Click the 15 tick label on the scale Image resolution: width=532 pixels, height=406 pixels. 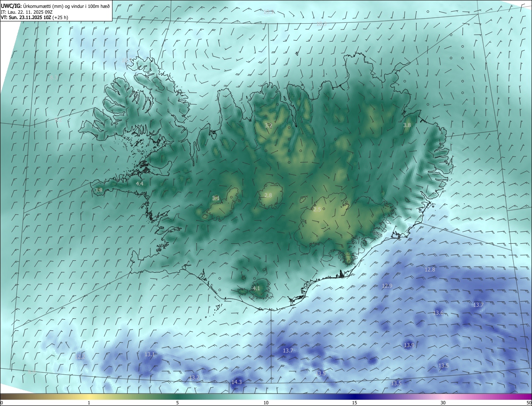tap(355, 403)
